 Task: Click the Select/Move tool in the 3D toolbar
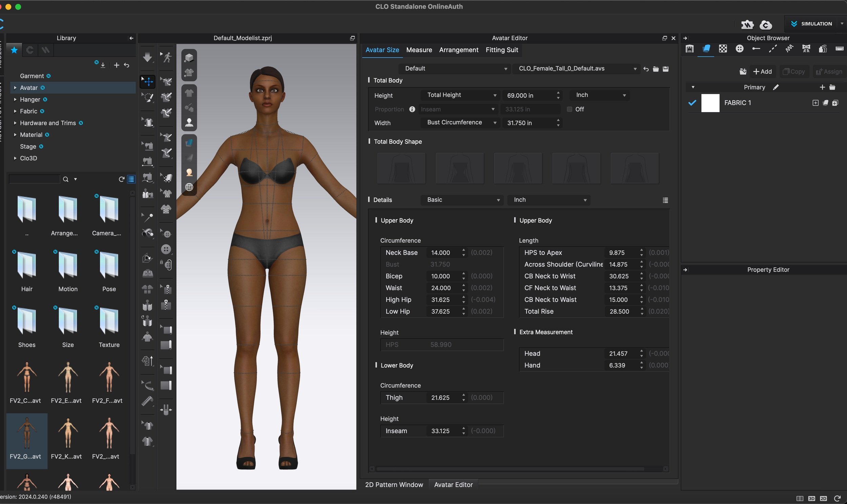(x=147, y=81)
